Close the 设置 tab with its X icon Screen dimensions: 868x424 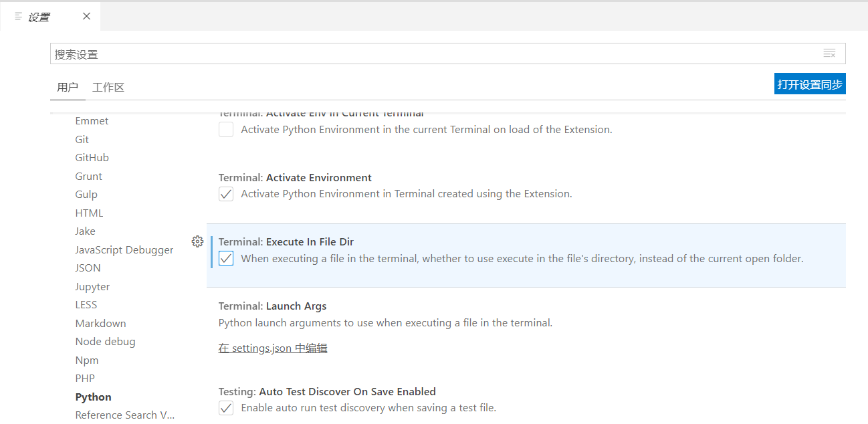(x=86, y=15)
